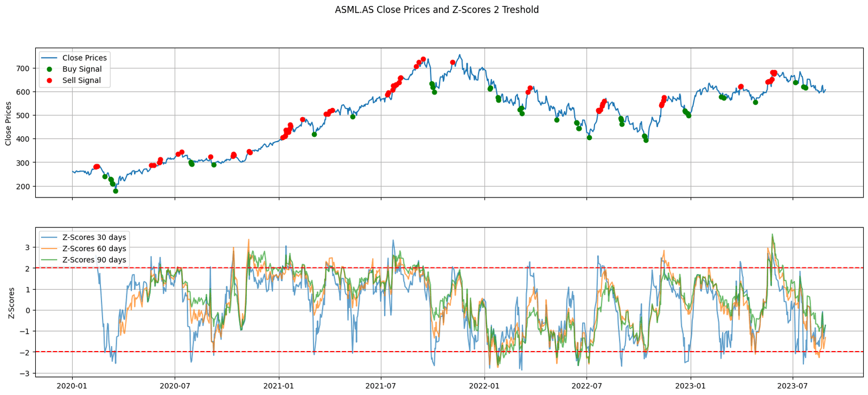
Task: Select the "Sell Signal" legend label
Action: pyautogui.click(x=81, y=80)
